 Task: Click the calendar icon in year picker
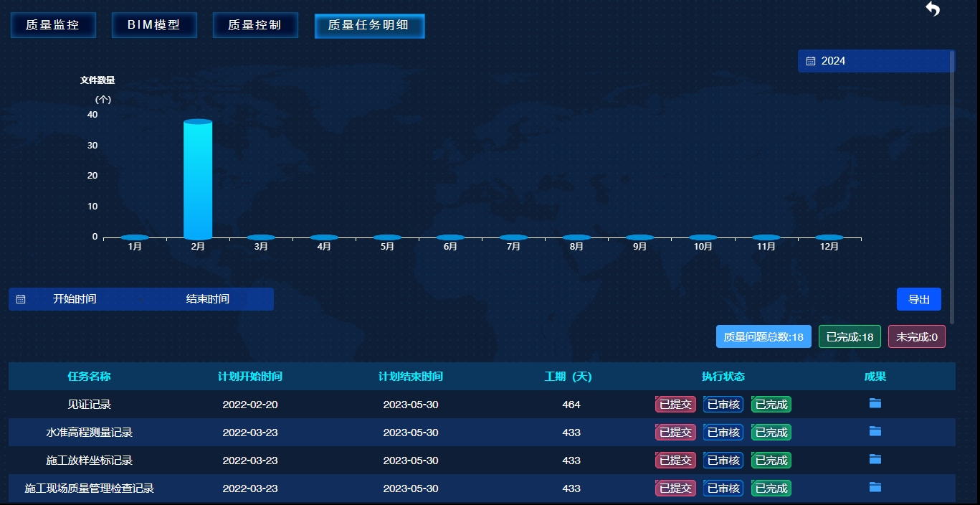[811, 62]
